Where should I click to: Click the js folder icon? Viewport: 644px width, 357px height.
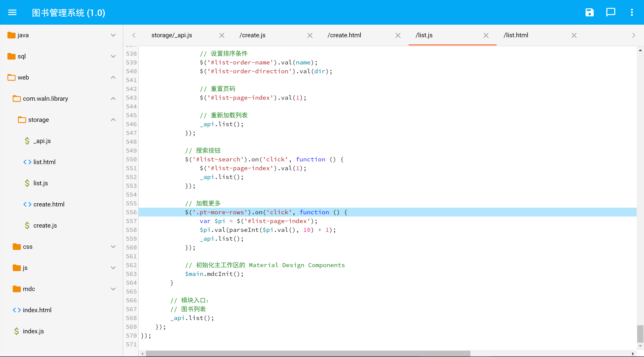click(x=17, y=268)
